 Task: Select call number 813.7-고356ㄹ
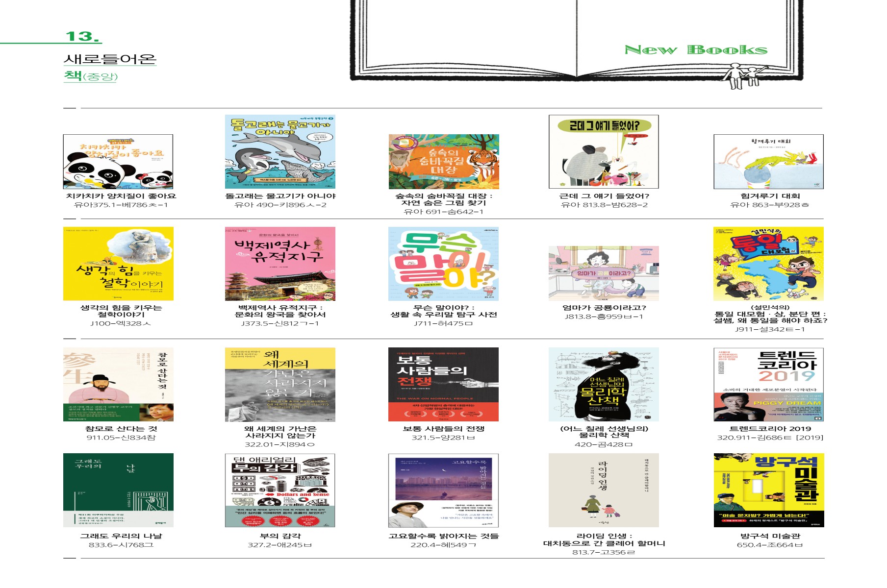pyautogui.click(x=604, y=552)
